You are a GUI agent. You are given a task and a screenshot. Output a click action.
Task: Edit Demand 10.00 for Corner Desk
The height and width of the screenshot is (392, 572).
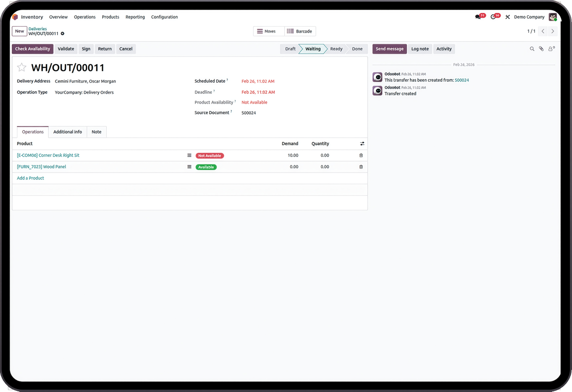point(293,155)
